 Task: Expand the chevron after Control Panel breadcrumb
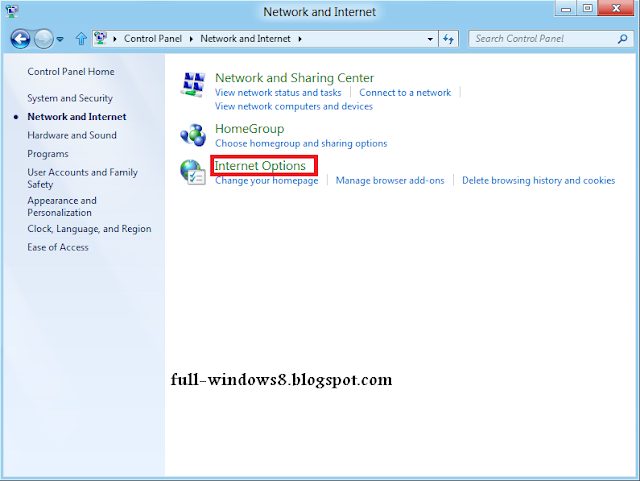click(x=191, y=39)
